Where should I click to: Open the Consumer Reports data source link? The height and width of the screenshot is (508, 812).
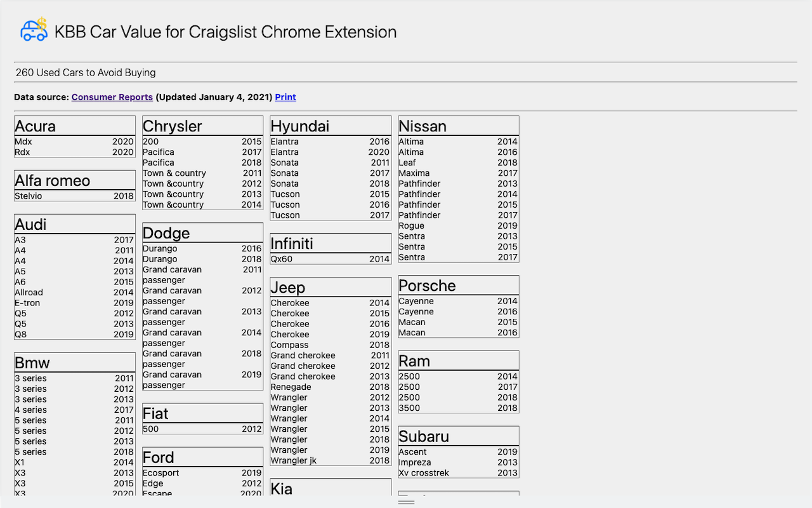(112, 97)
